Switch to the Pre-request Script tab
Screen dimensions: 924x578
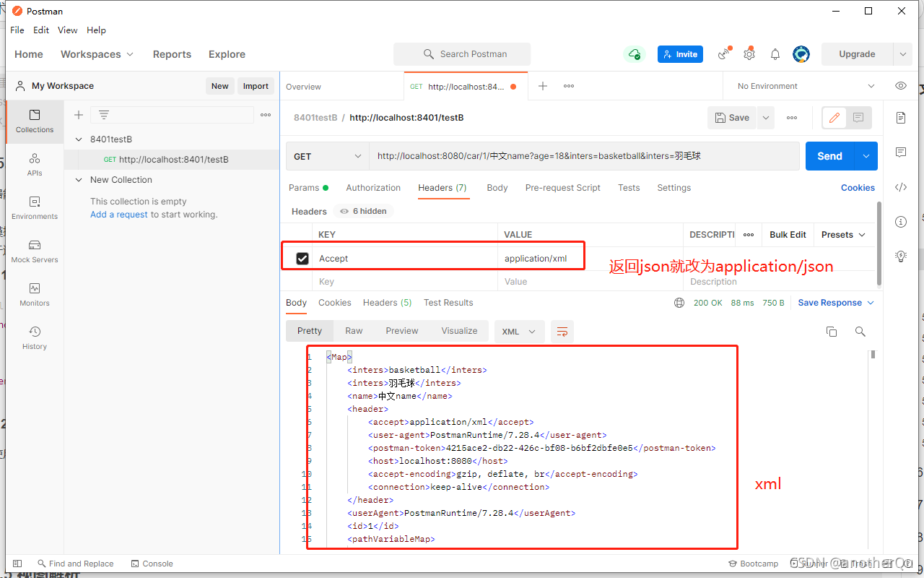563,188
